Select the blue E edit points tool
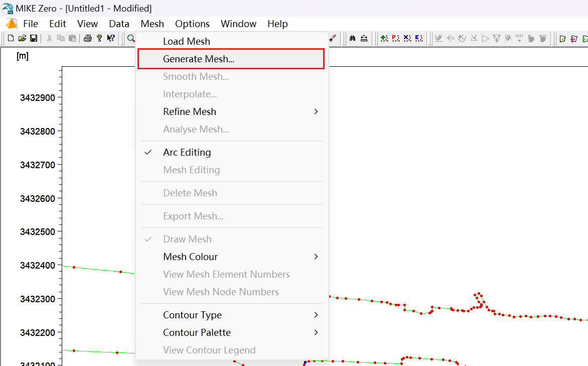Screen dimensions: 588x366 coord(419,38)
